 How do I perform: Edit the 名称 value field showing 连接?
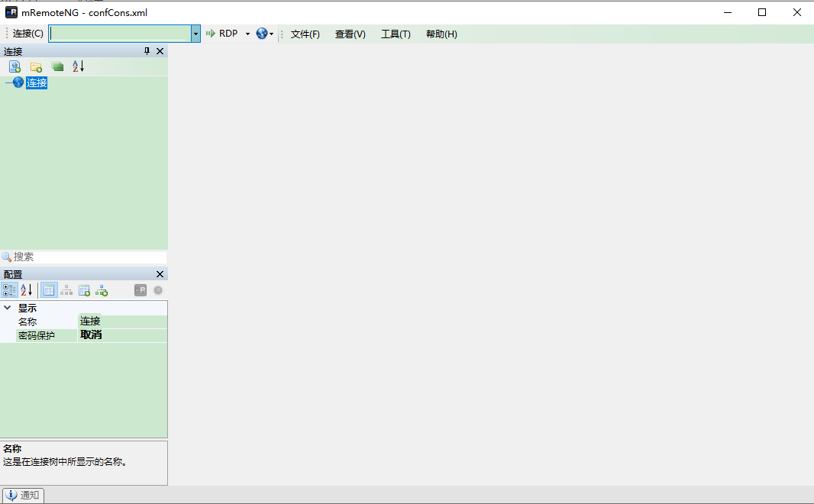[x=122, y=321]
